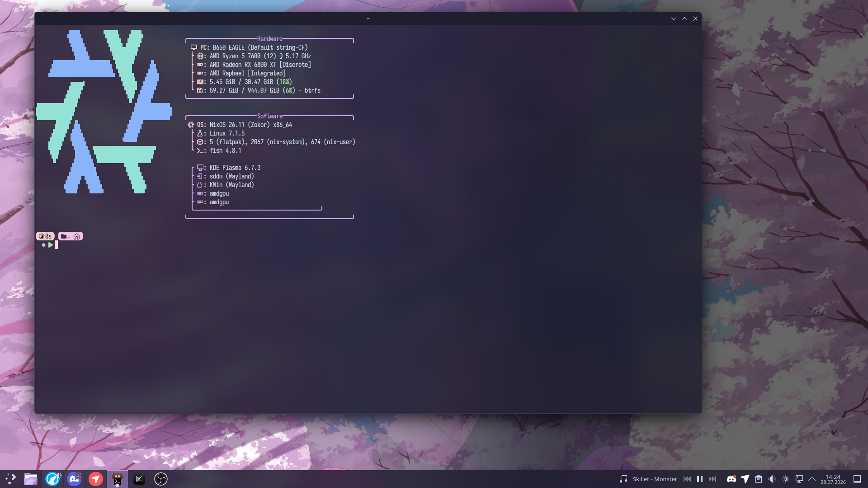Close the terminal window
The width and height of the screenshot is (868, 488).
tap(695, 19)
